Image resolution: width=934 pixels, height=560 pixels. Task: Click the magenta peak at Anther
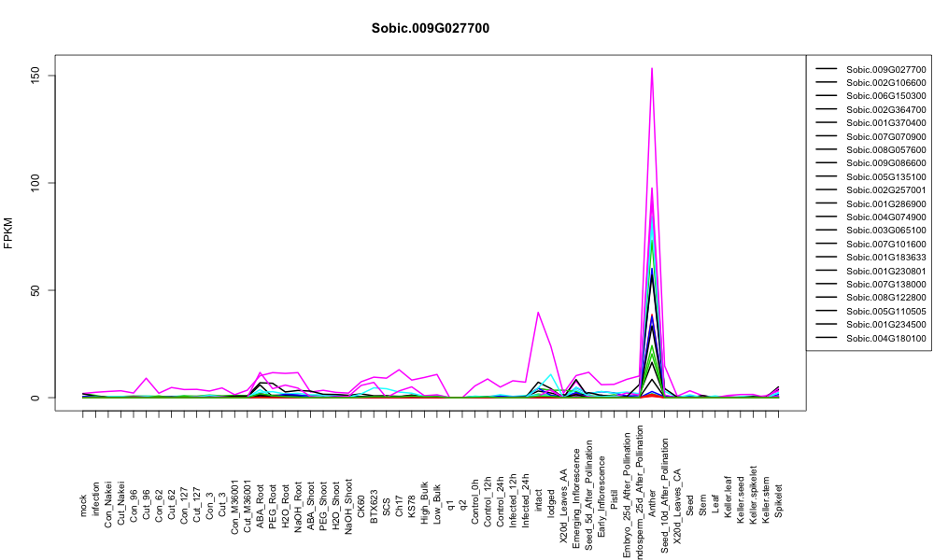click(652, 68)
